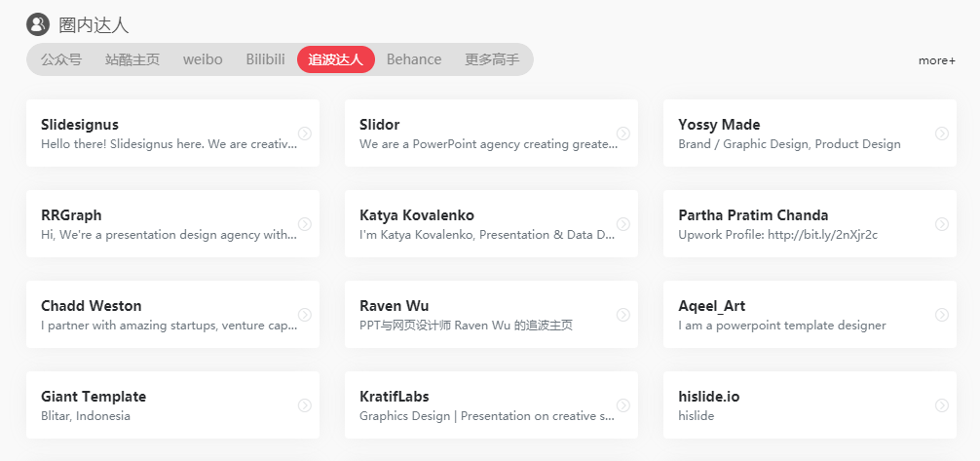Open the Chadd Weston profile title

(92, 306)
